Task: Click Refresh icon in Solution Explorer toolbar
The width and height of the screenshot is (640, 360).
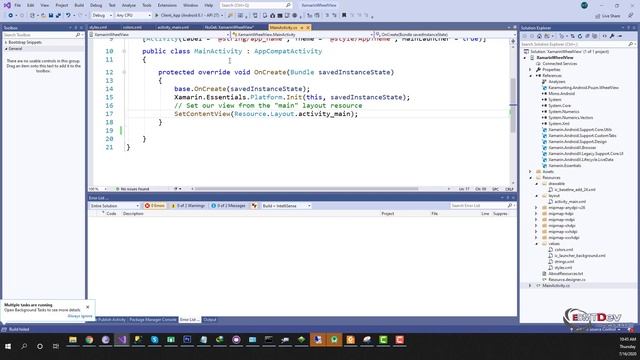Action: 580,36
